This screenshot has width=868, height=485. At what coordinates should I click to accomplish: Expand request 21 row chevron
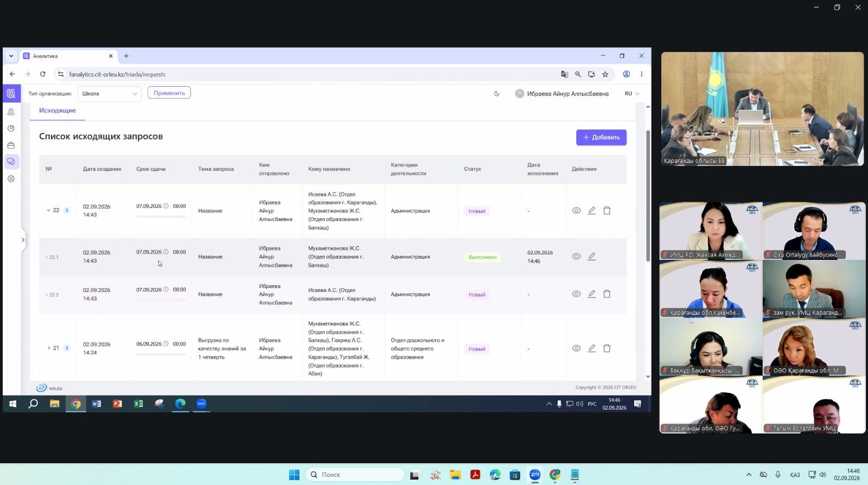pyautogui.click(x=48, y=348)
